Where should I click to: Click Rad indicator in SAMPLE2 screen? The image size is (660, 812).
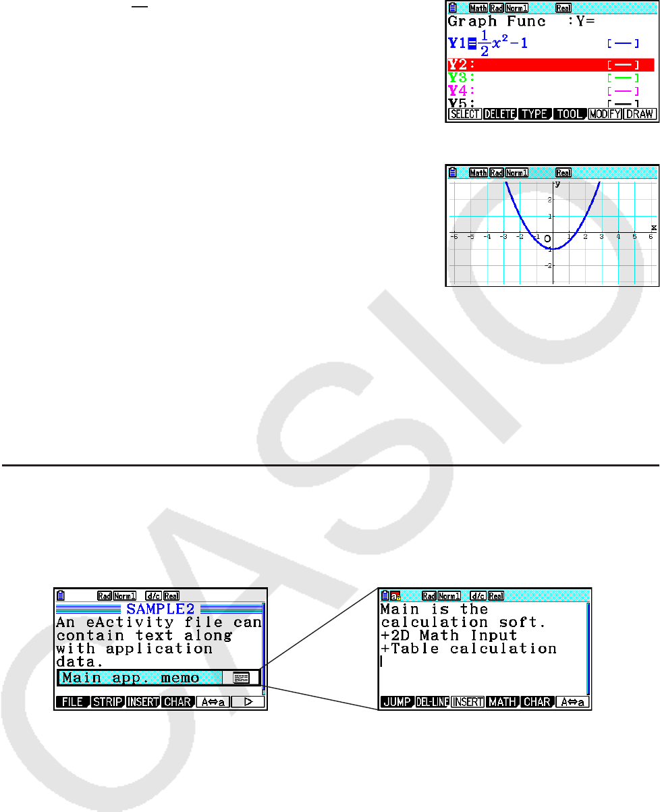(105, 596)
